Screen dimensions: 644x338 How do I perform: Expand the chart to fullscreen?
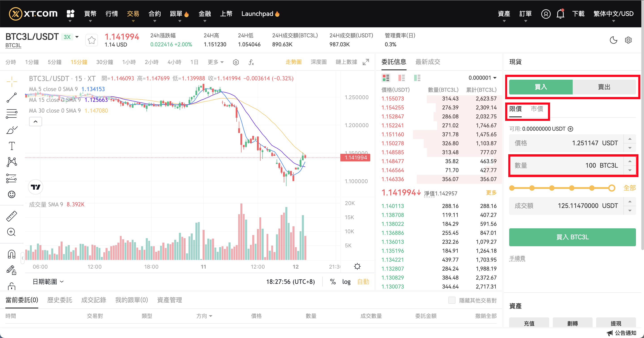click(x=366, y=62)
